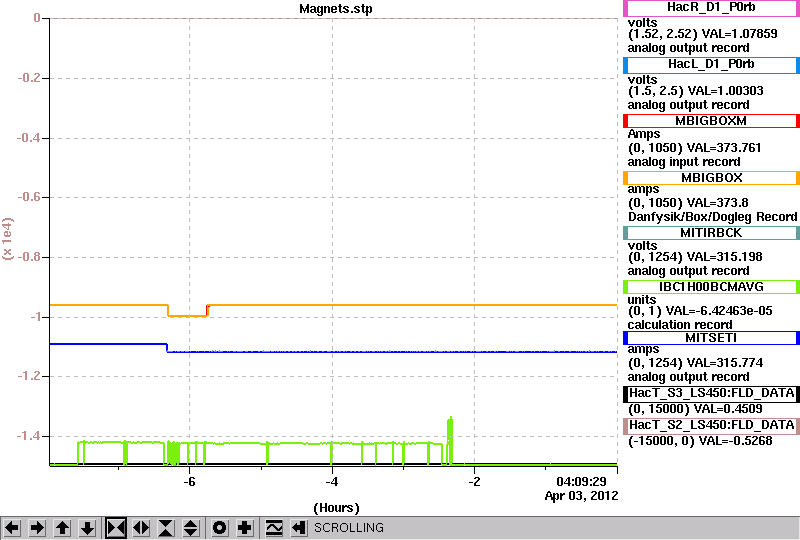Viewport: 800px width, 540px height.
Task: Click the Magnets.stp plot title
Action: 336,9
